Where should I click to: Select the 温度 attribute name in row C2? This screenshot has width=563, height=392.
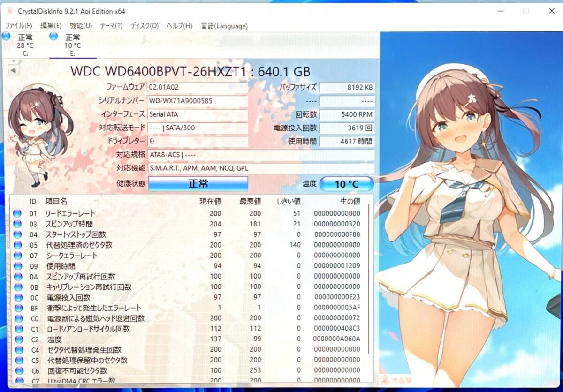click(53, 339)
